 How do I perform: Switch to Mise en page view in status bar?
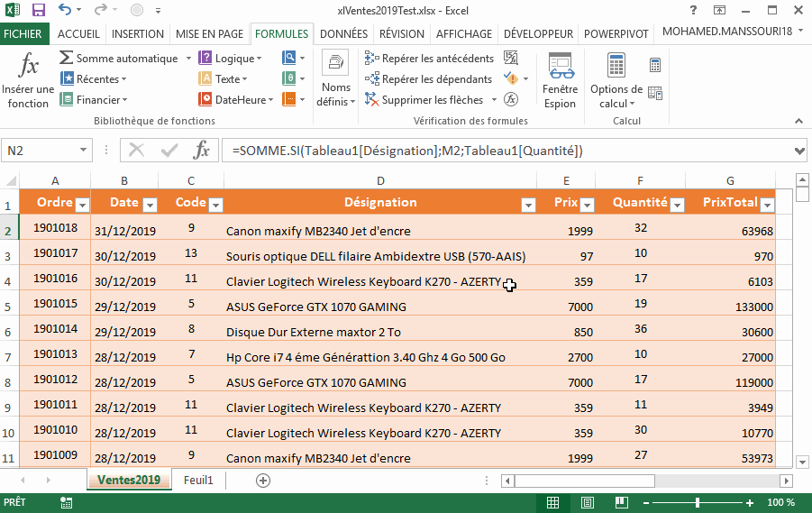tap(588, 502)
